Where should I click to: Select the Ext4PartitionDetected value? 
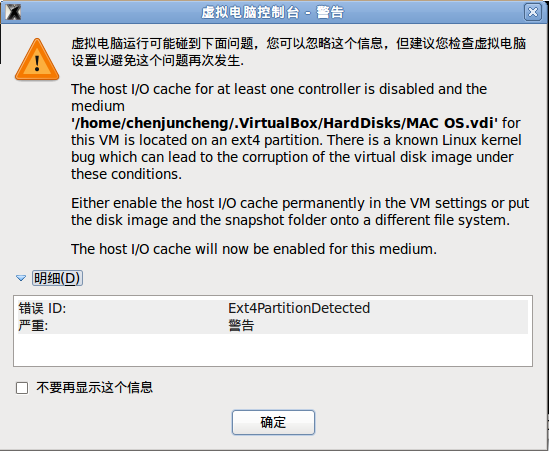point(299,308)
